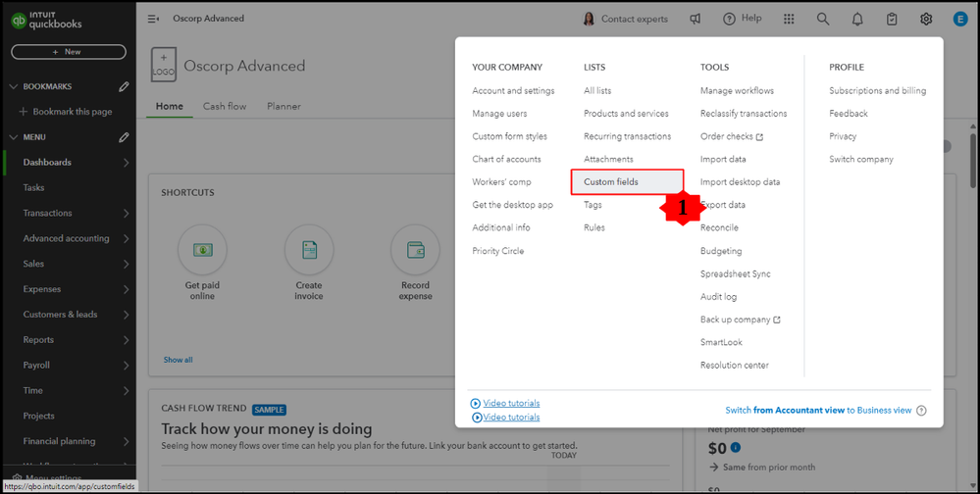Open the user profile avatar E
Image resolution: width=980 pixels, height=494 pixels.
tap(960, 20)
